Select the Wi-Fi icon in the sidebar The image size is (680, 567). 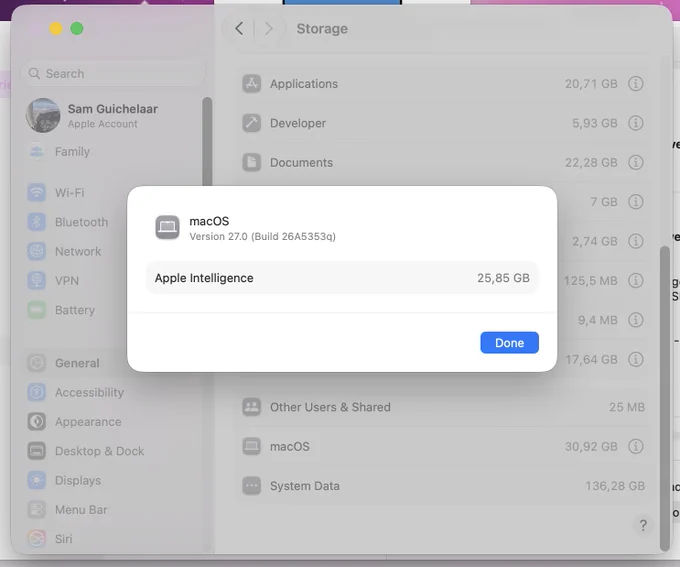(36, 193)
